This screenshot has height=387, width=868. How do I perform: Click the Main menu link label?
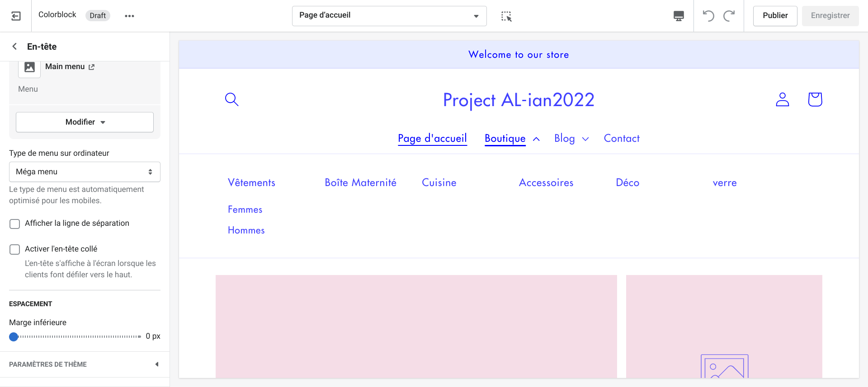point(65,67)
